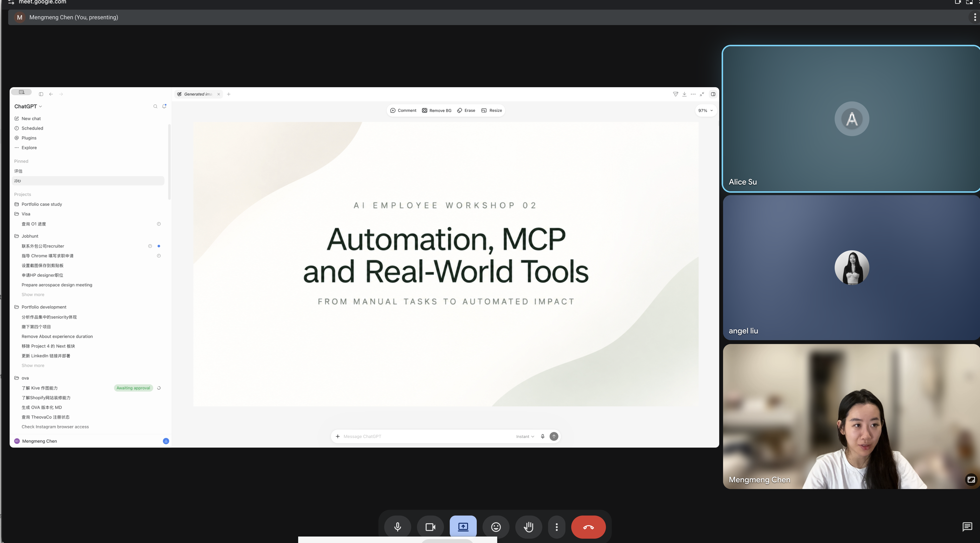Add a new tab with plus icon
The image size is (980, 543).
coord(229,94)
